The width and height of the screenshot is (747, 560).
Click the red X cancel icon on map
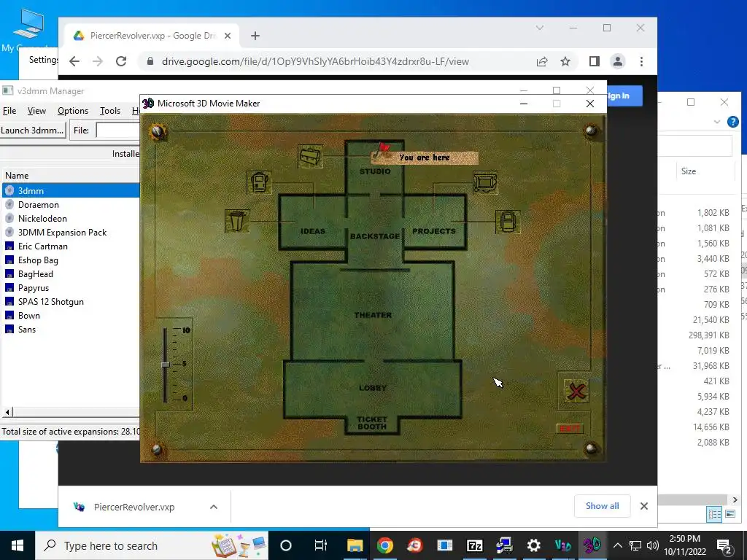576,392
